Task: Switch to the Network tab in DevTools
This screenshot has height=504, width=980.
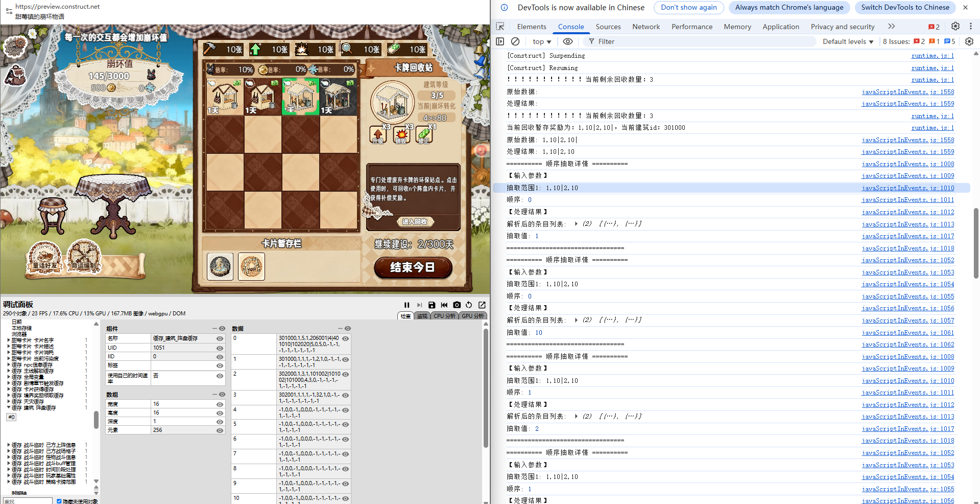Action: (646, 27)
